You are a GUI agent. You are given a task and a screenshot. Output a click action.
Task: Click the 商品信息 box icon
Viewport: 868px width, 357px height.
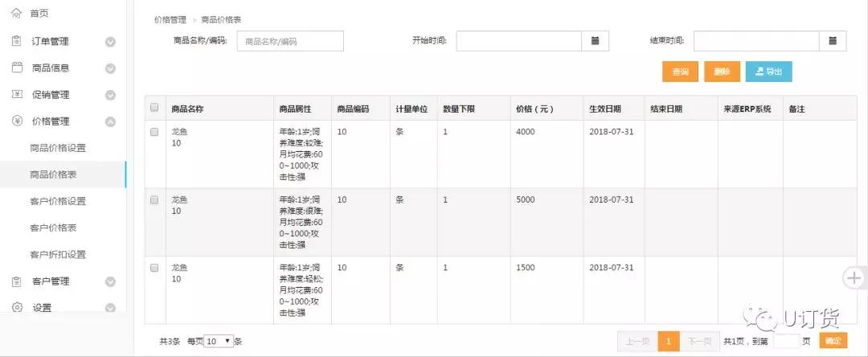click(17, 68)
